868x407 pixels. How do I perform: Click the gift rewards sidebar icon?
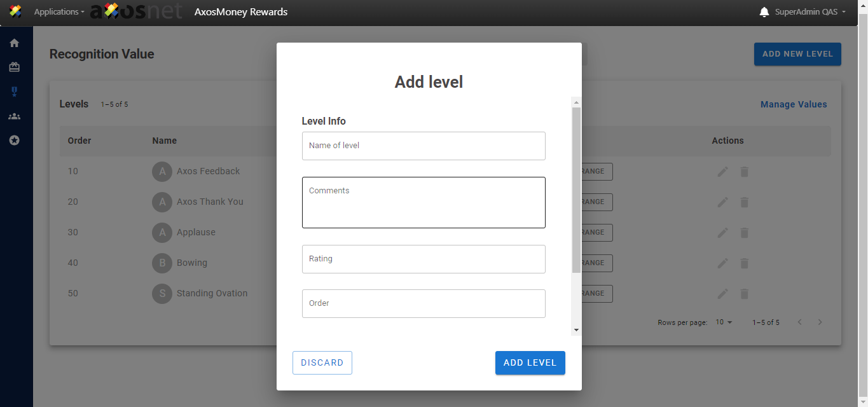14,67
